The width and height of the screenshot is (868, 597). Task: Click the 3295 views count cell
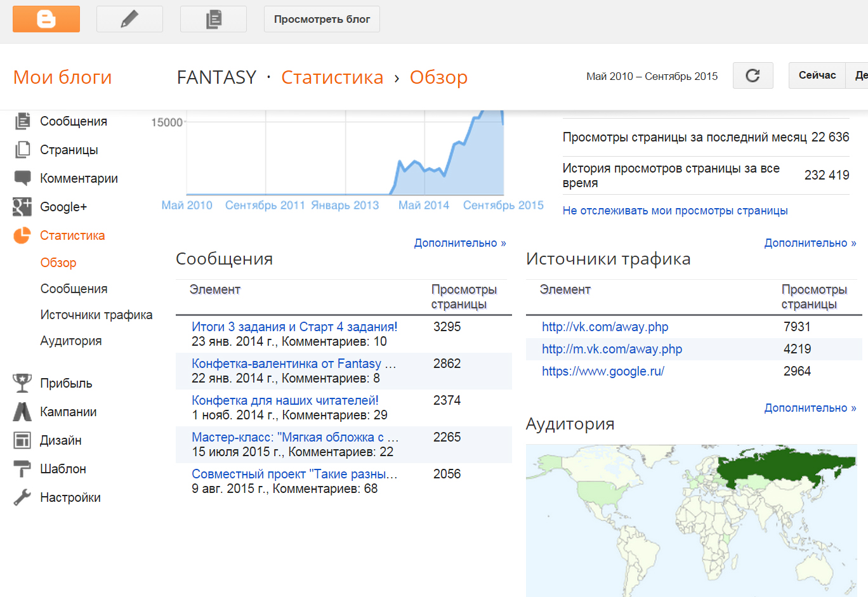coord(447,327)
